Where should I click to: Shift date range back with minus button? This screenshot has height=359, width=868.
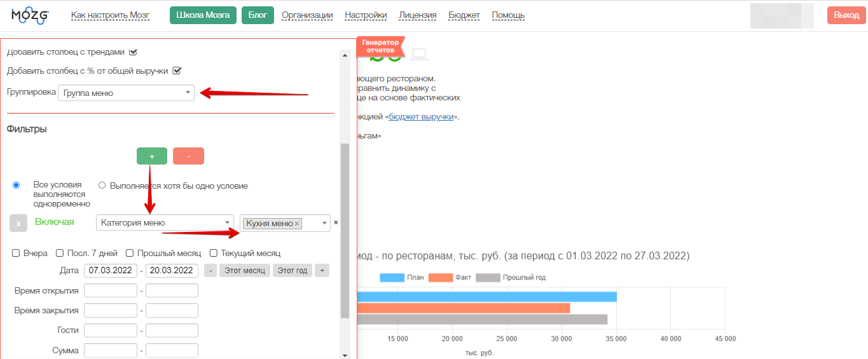point(210,271)
